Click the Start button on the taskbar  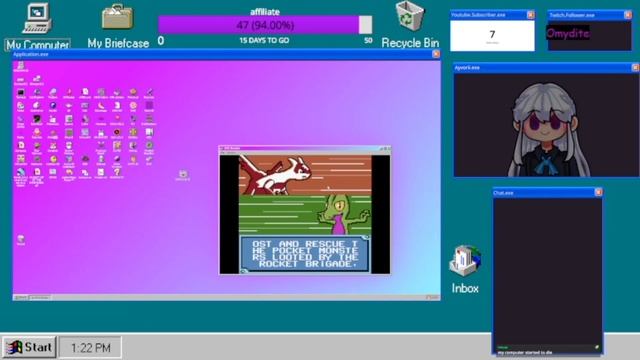[29, 347]
